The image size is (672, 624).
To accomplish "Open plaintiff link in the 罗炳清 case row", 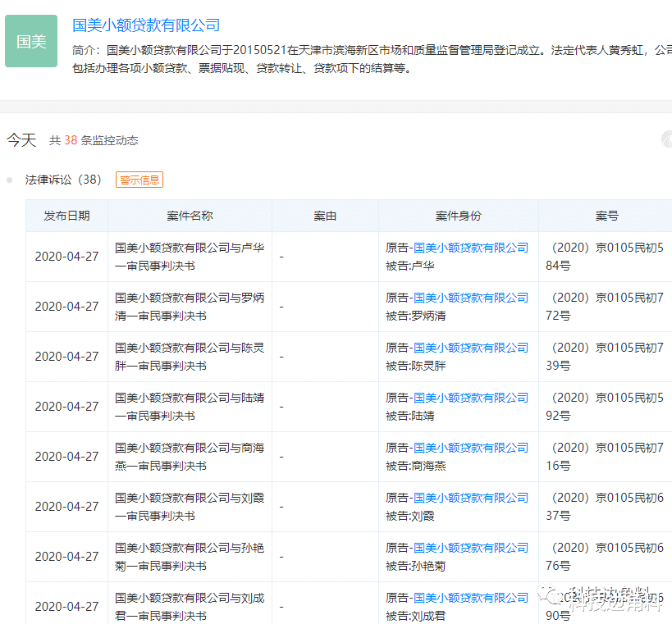I will [x=472, y=297].
